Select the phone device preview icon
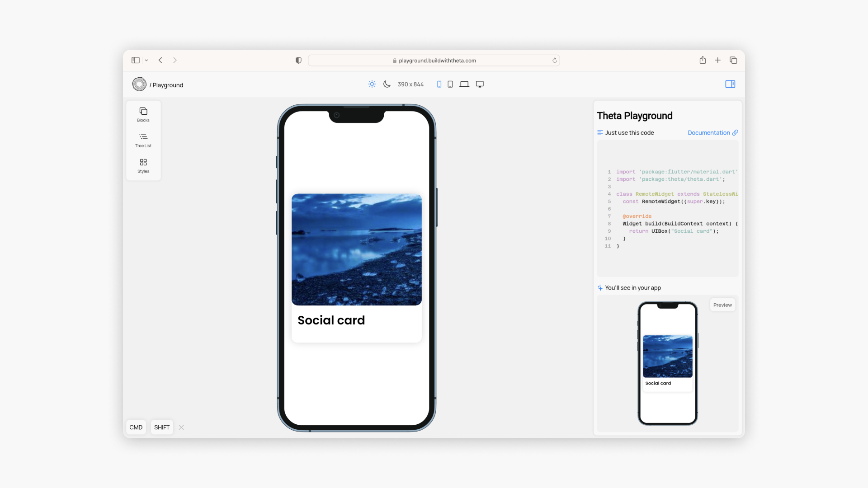The height and width of the screenshot is (488, 868). (x=439, y=84)
